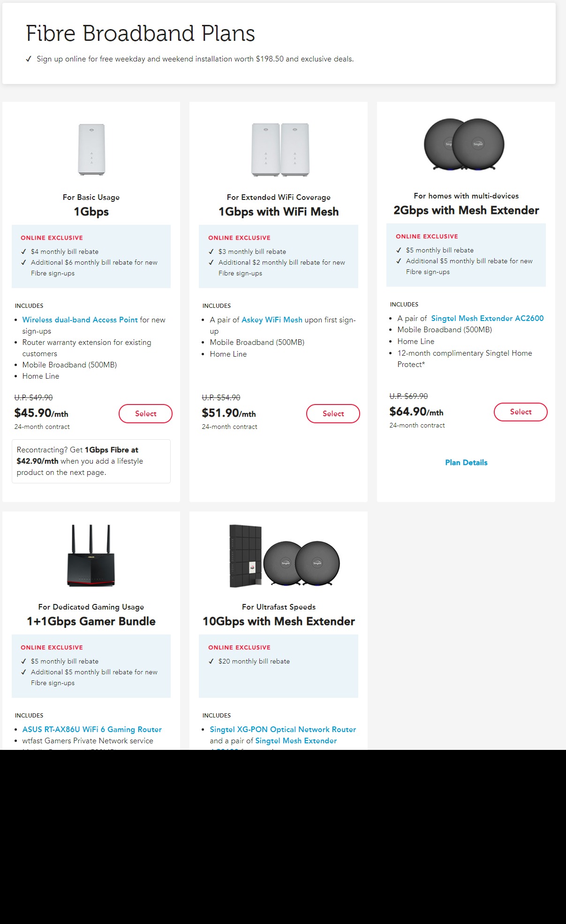Select the $45.90/mth 1Gbps plan
Viewport: 566px width, 924px height.
click(x=145, y=413)
